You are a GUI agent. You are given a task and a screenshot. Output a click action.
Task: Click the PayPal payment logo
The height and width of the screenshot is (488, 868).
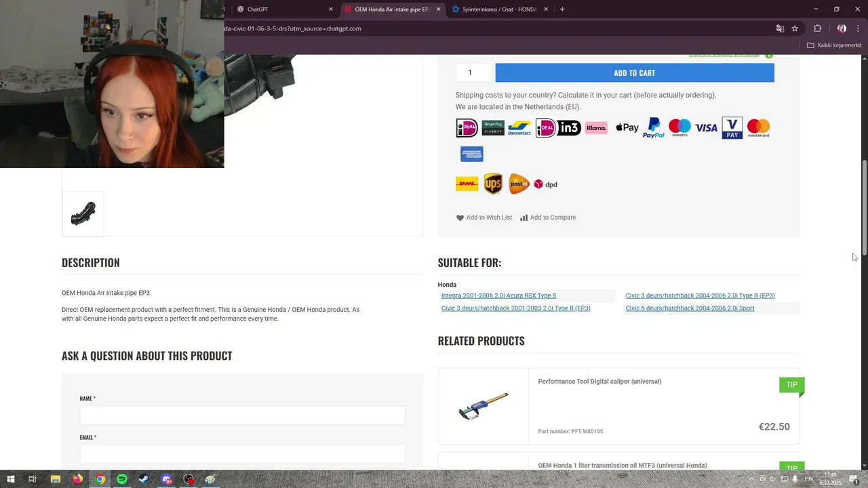coord(654,127)
